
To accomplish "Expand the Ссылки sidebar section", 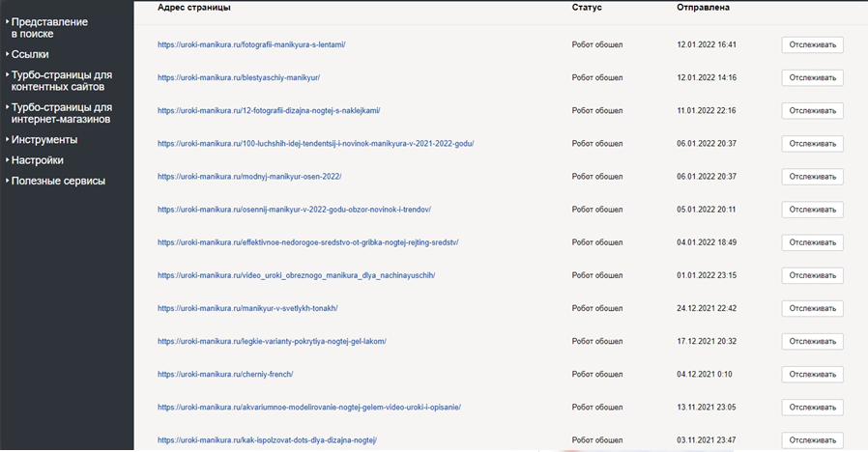I will point(30,54).
